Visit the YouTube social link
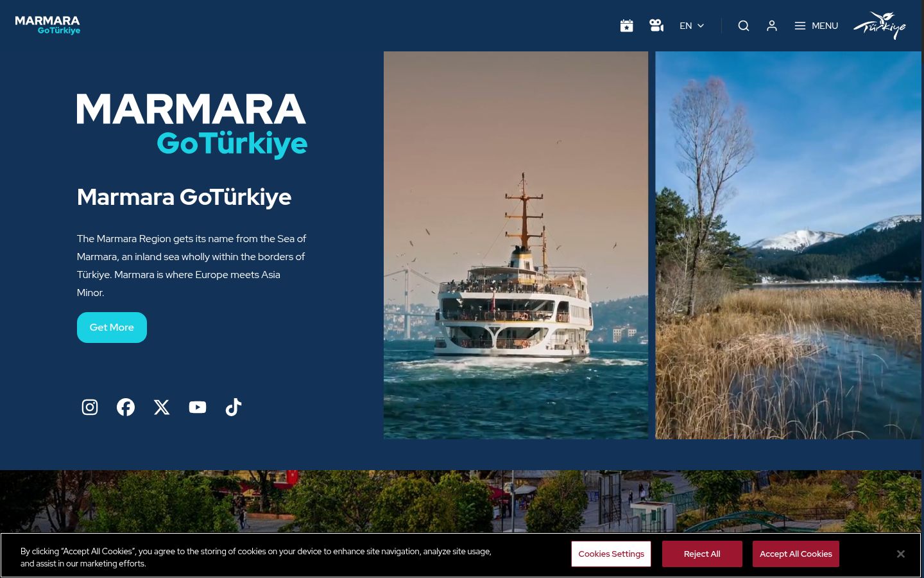This screenshot has height=578, width=924. pyautogui.click(x=198, y=407)
